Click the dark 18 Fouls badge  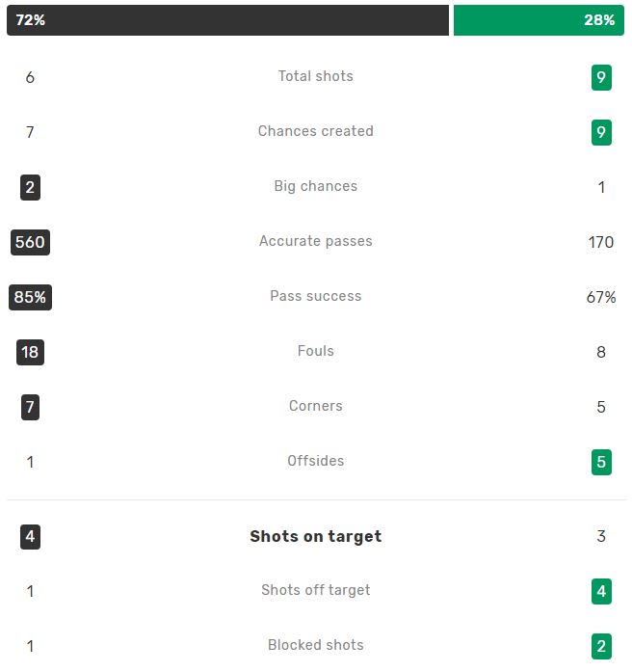pos(30,352)
